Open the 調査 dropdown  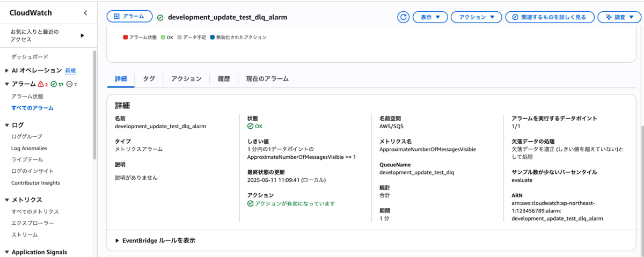(x=619, y=17)
